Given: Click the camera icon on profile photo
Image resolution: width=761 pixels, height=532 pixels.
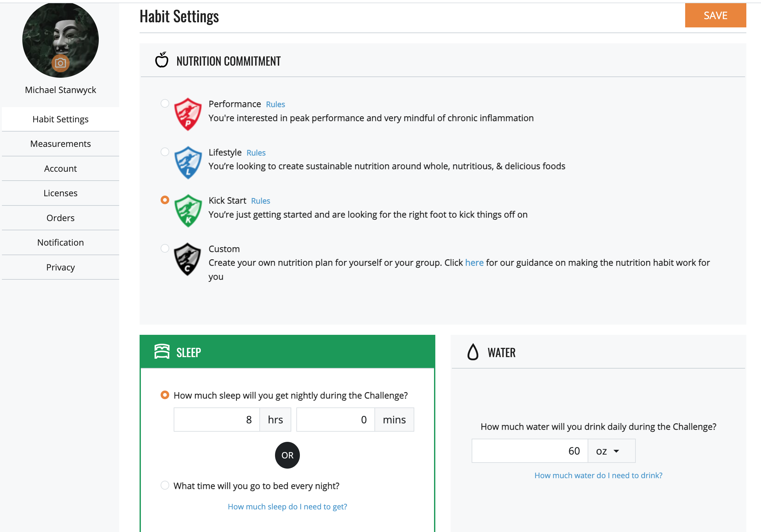Looking at the screenshot, I should tap(60, 63).
